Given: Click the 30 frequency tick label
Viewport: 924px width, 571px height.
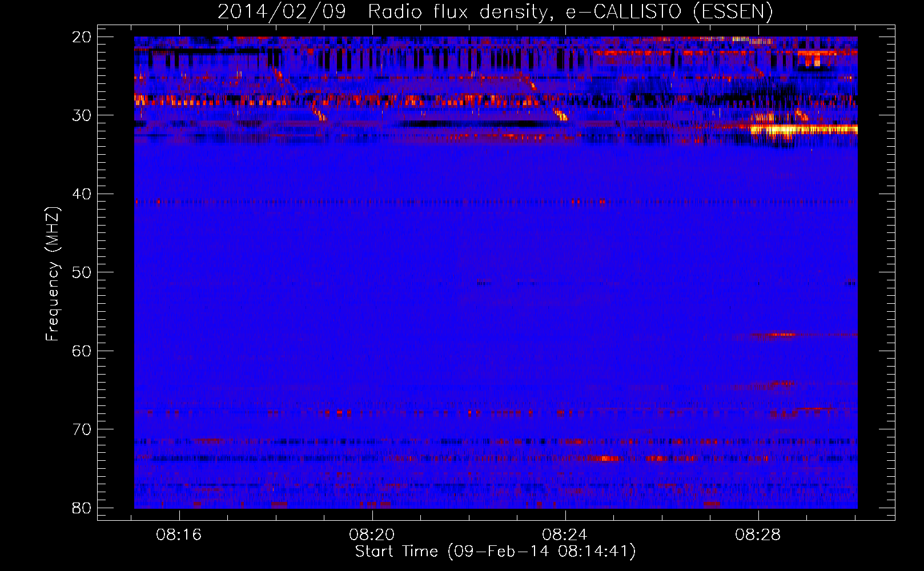Looking at the screenshot, I should point(82,115).
